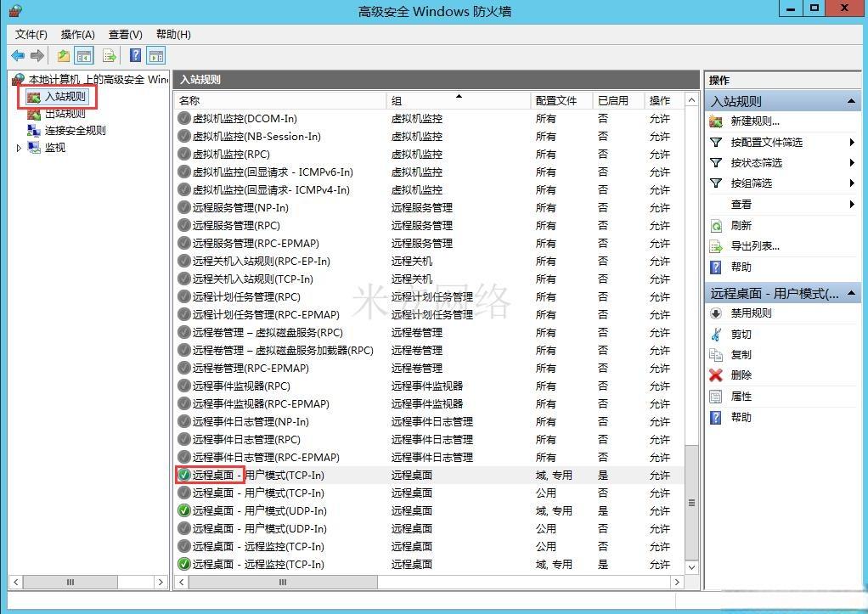
Task: Click the Export list icon in the toolbar
Action: coord(109,55)
